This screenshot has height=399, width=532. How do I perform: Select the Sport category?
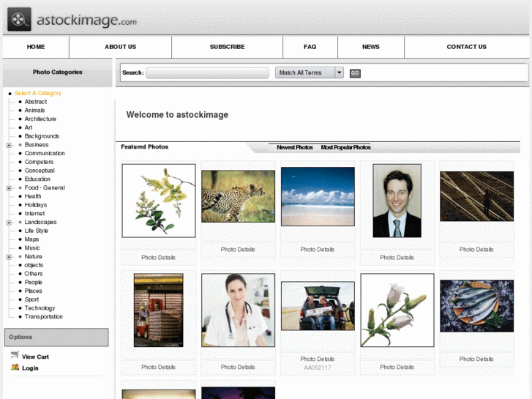[x=31, y=299]
